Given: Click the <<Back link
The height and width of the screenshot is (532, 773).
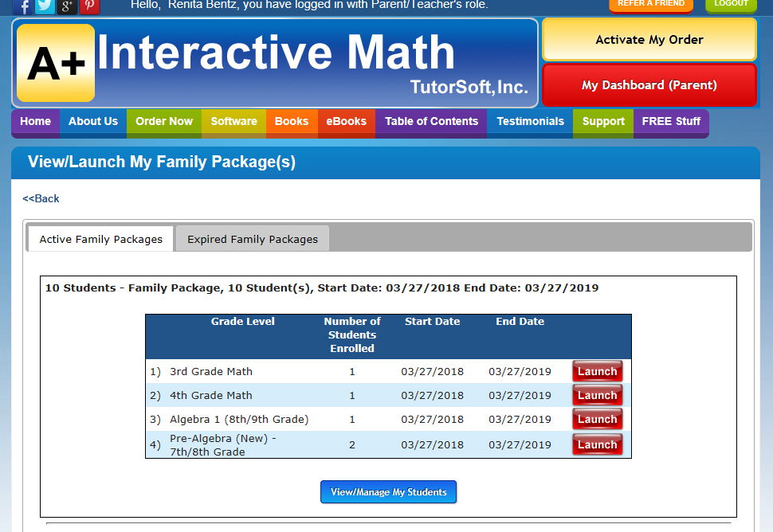Looking at the screenshot, I should (40, 198).
